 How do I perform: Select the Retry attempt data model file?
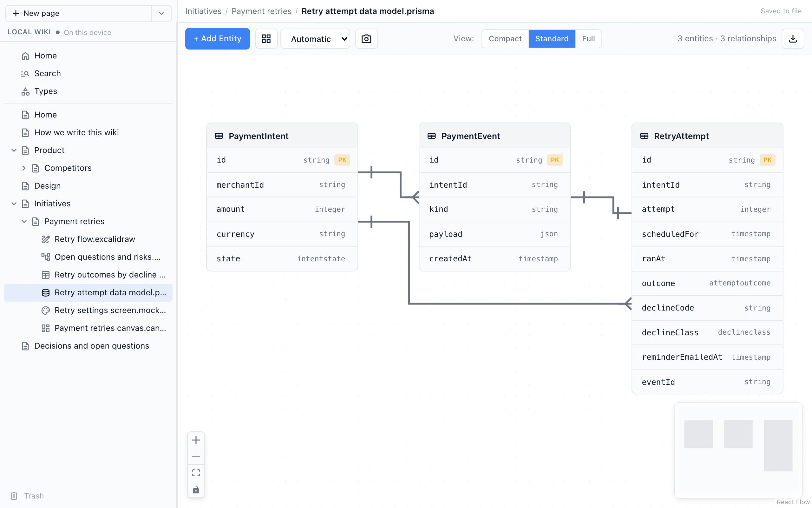(x=88, y=292)
